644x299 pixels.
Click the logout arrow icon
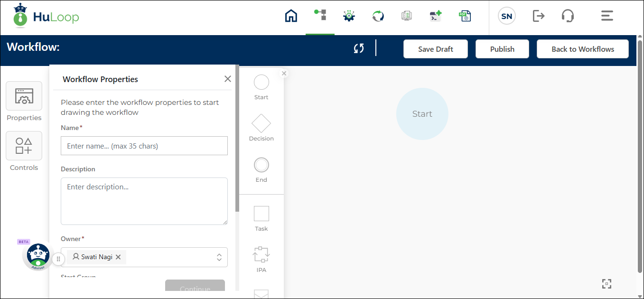(x=539, y=16)
